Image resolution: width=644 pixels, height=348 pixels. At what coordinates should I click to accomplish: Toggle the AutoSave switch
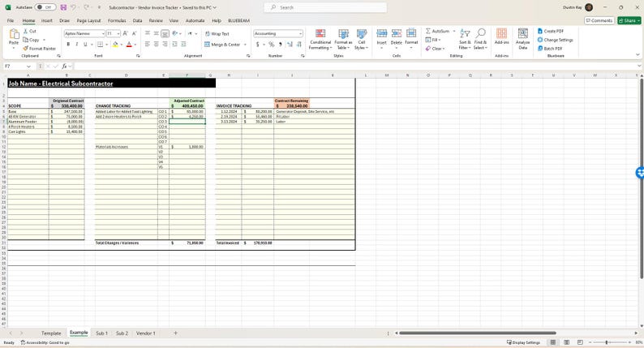(x=45, y=7)
